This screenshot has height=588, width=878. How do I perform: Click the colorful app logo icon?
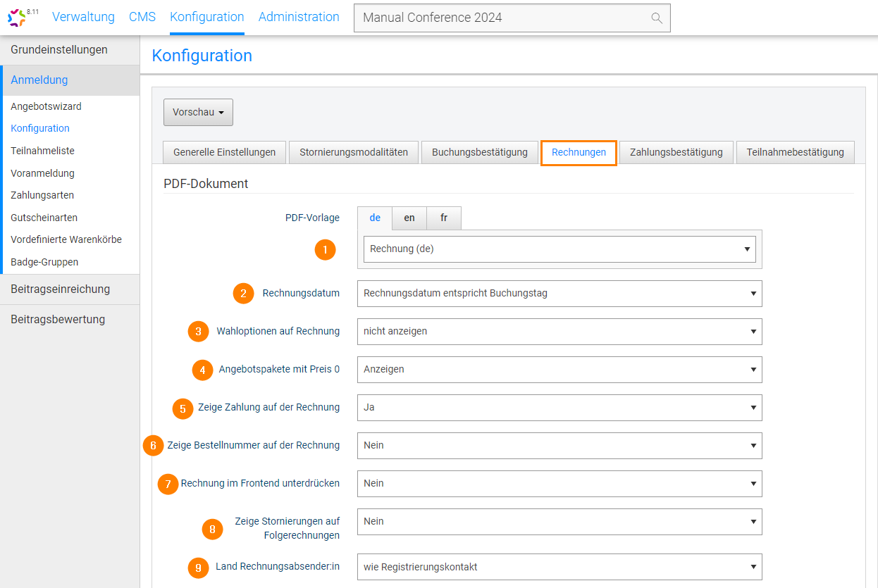[16, 18]
